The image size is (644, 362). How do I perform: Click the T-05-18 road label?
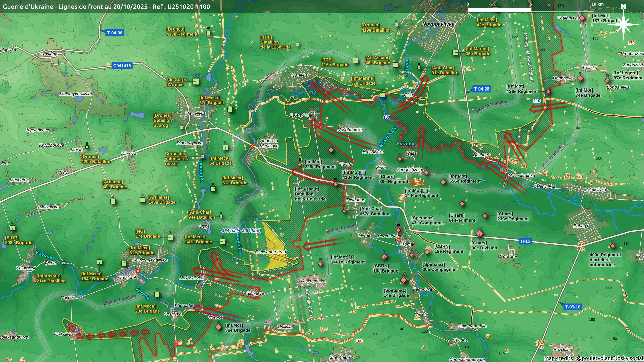tap(572, 307)
